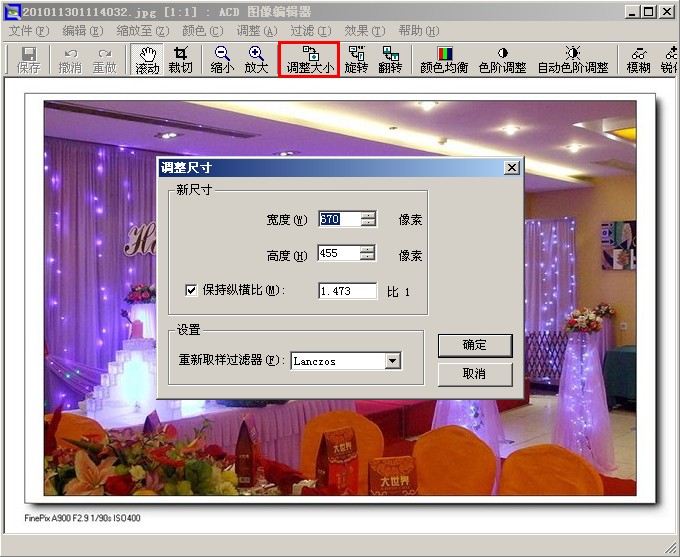This screenshot has width=680, height=557.
Task: Click the 缩小 (Zoom out) magnifier icon
Action: coord(222,60)
